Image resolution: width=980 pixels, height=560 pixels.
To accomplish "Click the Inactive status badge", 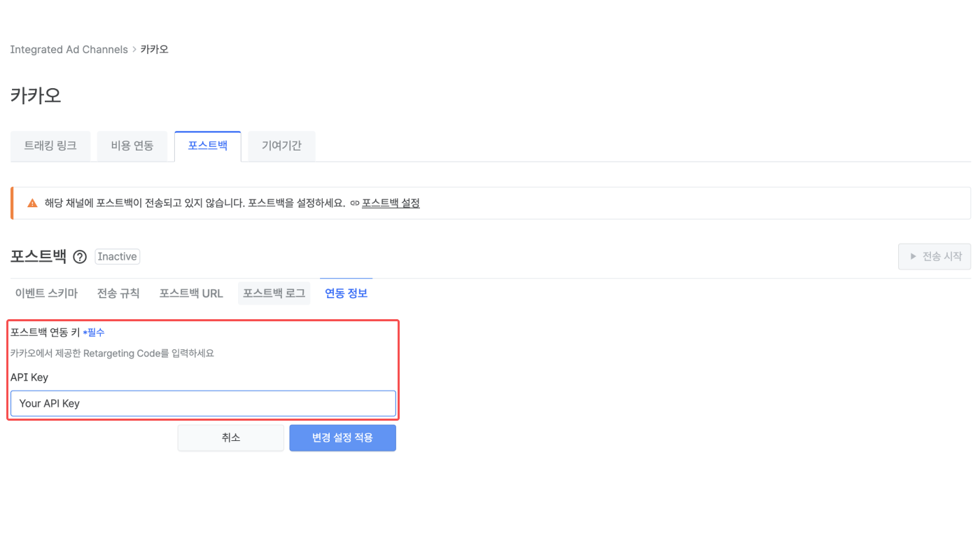I will pyautogui.click(x=118, y=257).
